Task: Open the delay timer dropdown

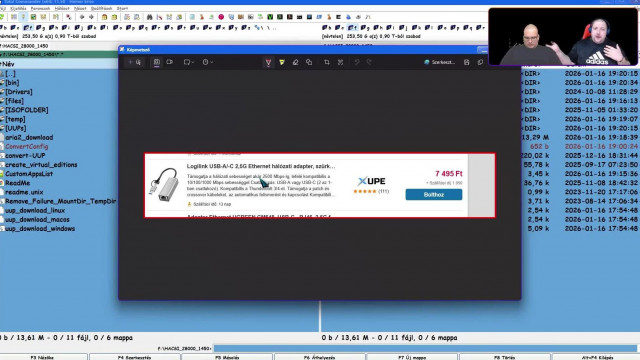Action: (208, 62)
